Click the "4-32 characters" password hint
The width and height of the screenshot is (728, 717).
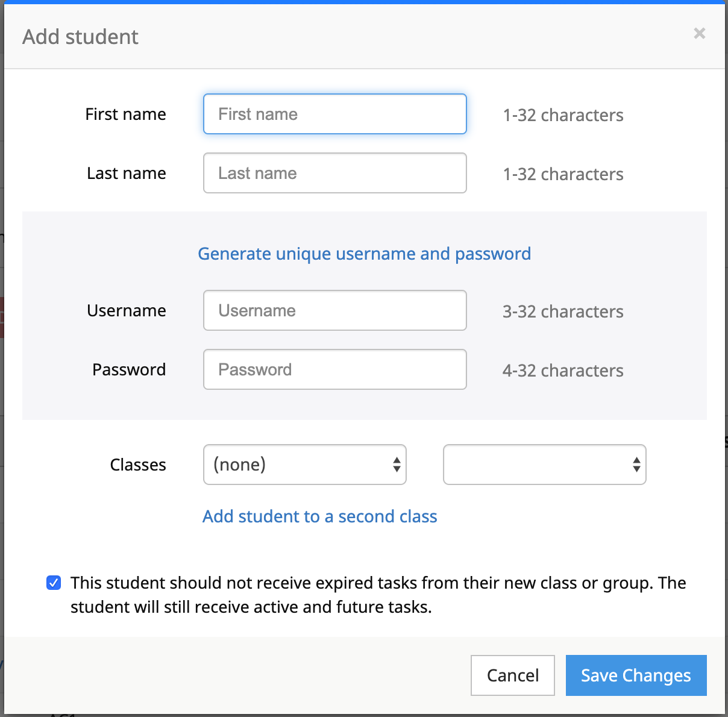tap(563, 371)
